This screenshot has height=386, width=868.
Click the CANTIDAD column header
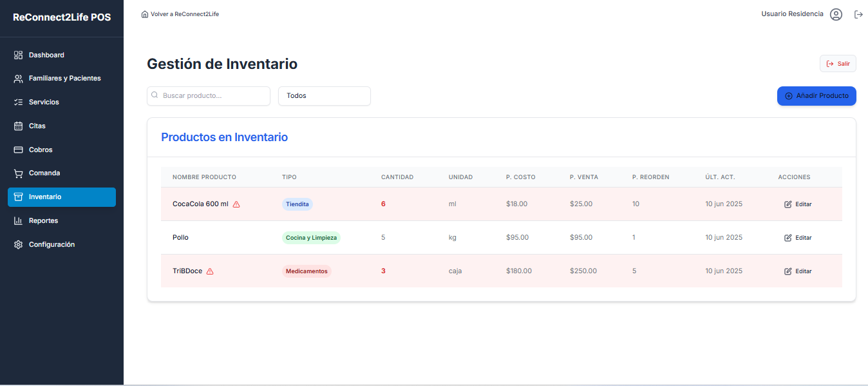click(397, 177)
